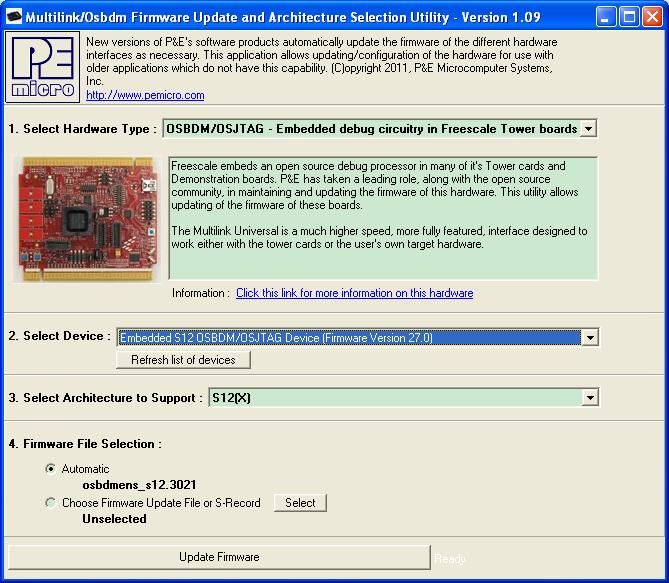Maximize the Firmware Update utility window
669x583 pixels.
point(629,17)
